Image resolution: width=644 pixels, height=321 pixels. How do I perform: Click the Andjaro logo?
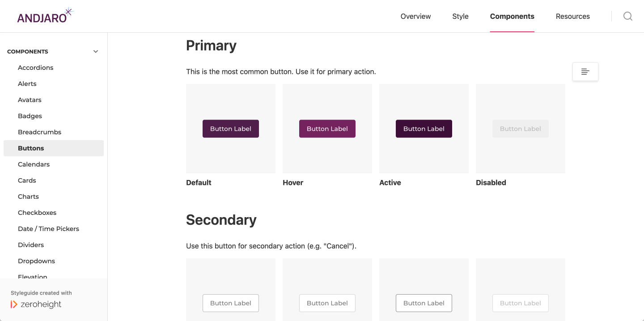45,16
